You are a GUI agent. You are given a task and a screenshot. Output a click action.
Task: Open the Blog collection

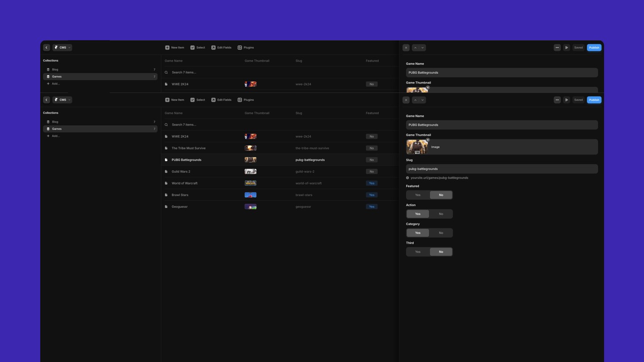click(x=55, y=122)
